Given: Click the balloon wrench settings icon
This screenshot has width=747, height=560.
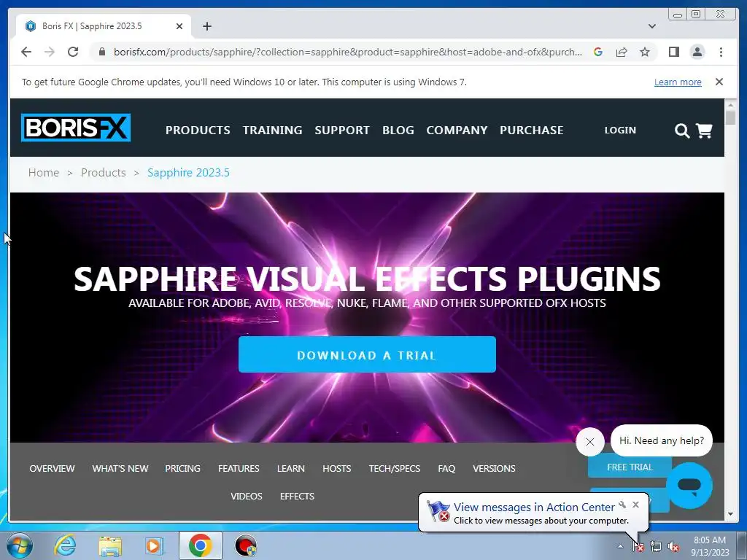Looking at the screenshot, I should [622, 505].
